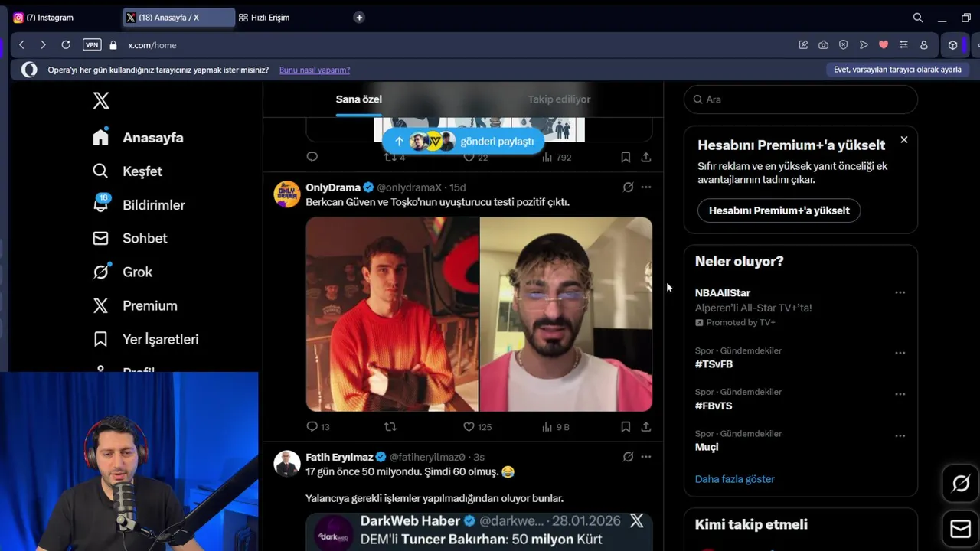Image resolution: width=980 pixels, height=551 pixels.
Task: Open more options for #FBvTS trend
Action: click(x=900, y=394)
